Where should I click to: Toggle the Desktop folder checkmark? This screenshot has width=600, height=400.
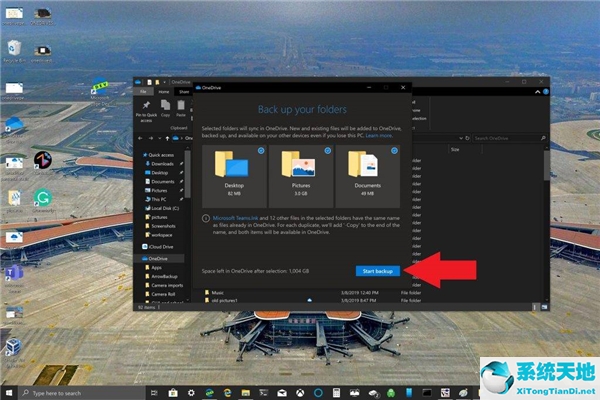point(261,151)
